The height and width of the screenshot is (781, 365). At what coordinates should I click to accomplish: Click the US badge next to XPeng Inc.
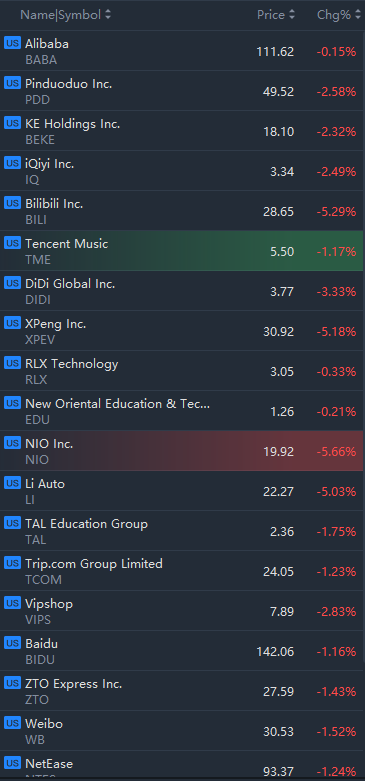(x=12, y=323)
